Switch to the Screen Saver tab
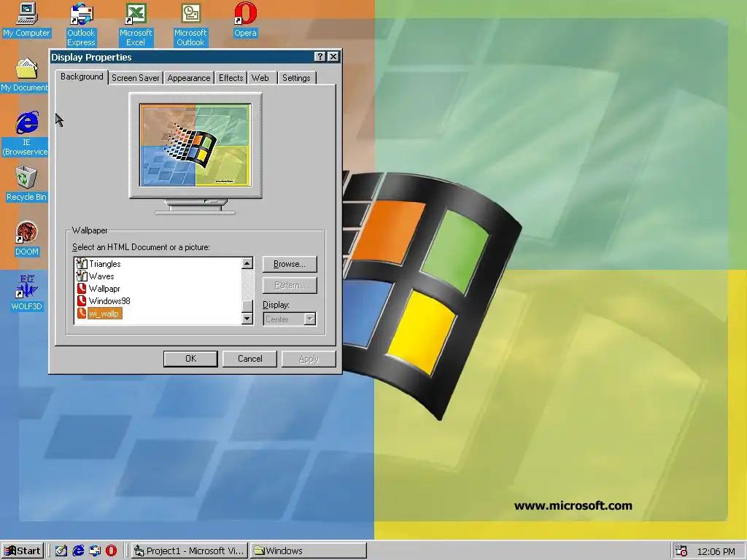Viewport: 747px width, 560px height. (135, 77)
